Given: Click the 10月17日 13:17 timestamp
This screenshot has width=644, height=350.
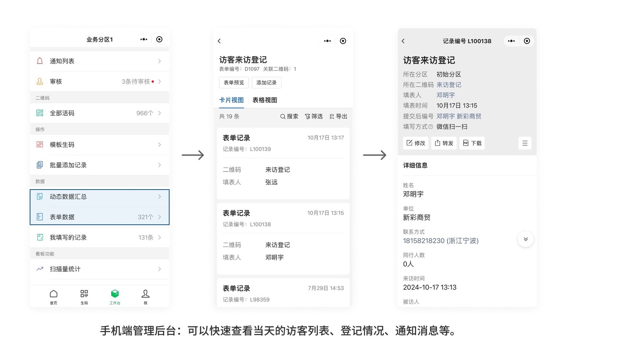Looking at the screenshot, I should pyautogui.click(x=325, y=138).
